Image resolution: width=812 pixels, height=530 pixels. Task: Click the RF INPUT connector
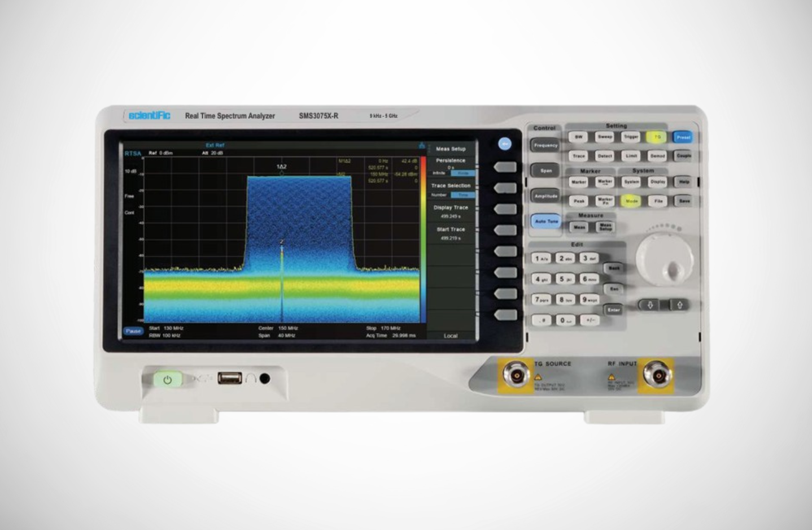658,375
